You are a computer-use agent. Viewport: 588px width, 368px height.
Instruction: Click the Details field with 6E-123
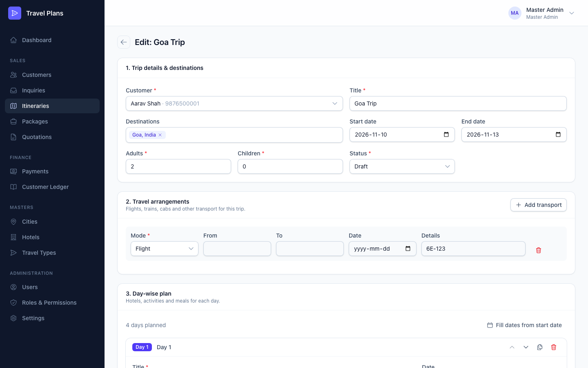pos(473,249)
